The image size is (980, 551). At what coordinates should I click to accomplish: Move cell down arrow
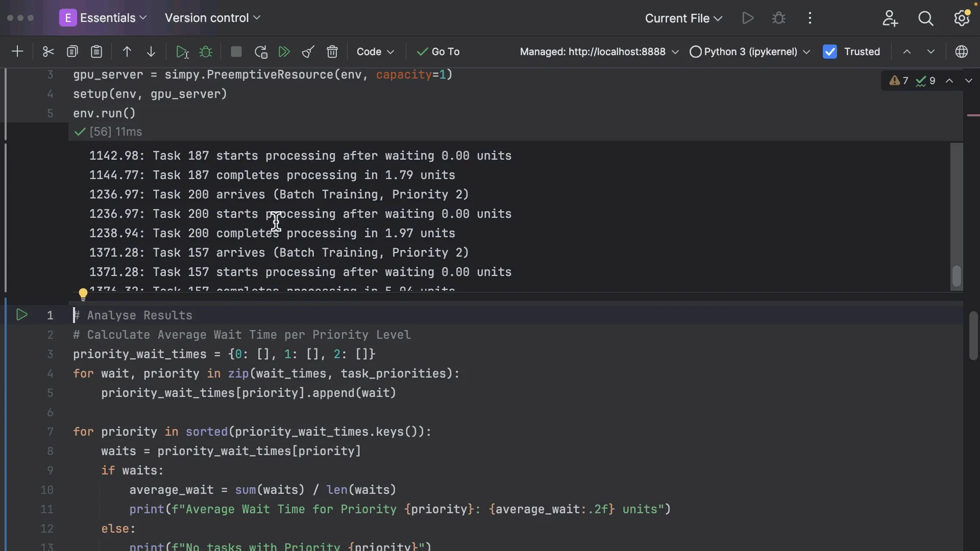pos(151,52)
